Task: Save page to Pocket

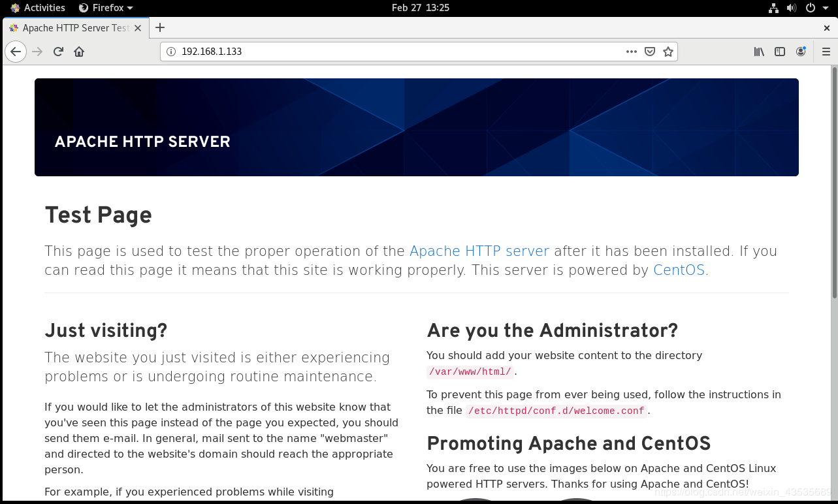Action: click(x=650, y=52)
